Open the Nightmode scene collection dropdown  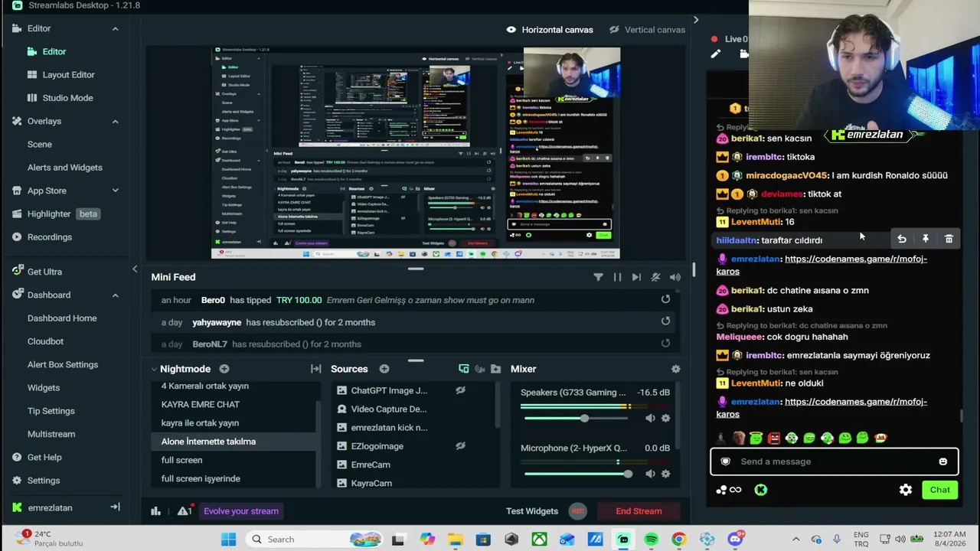click(181, 369)
